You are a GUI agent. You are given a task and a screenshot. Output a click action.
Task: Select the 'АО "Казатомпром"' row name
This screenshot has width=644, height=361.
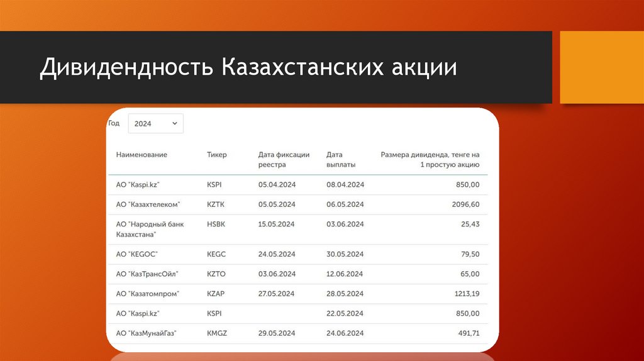pos(147,294)
